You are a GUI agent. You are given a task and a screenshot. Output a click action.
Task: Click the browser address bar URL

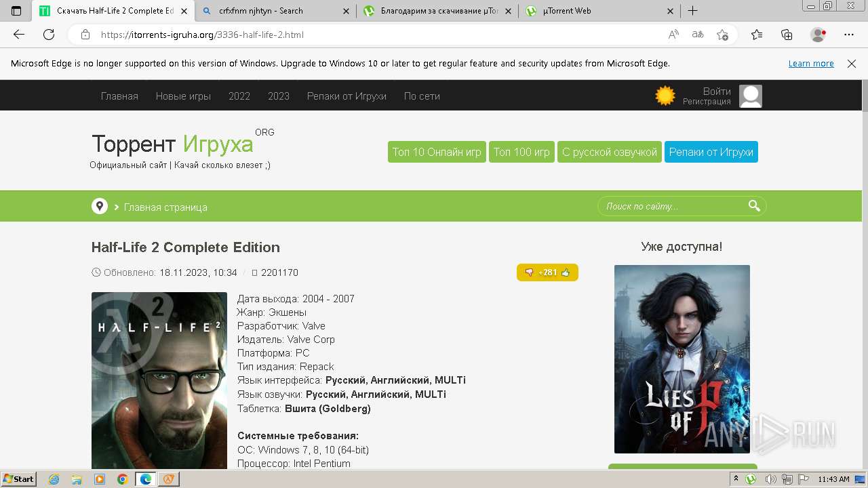(x=202, y=35)
